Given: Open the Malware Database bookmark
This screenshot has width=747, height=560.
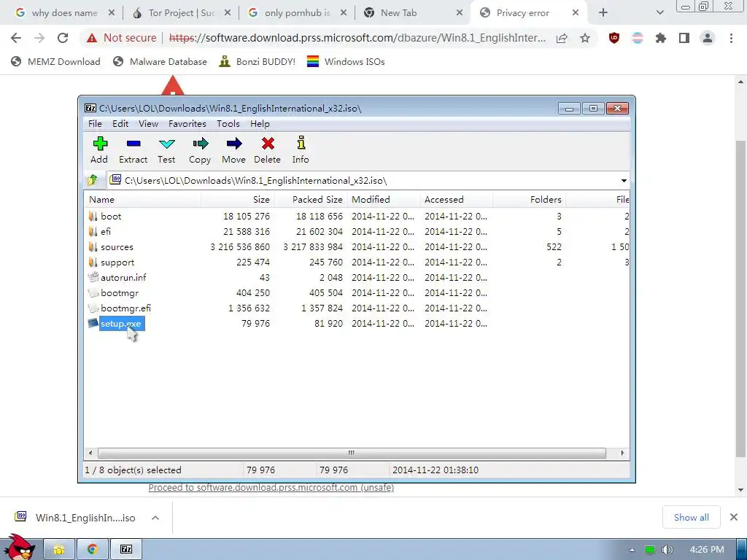Looking at the screenshot, I should tap(160, 61).
